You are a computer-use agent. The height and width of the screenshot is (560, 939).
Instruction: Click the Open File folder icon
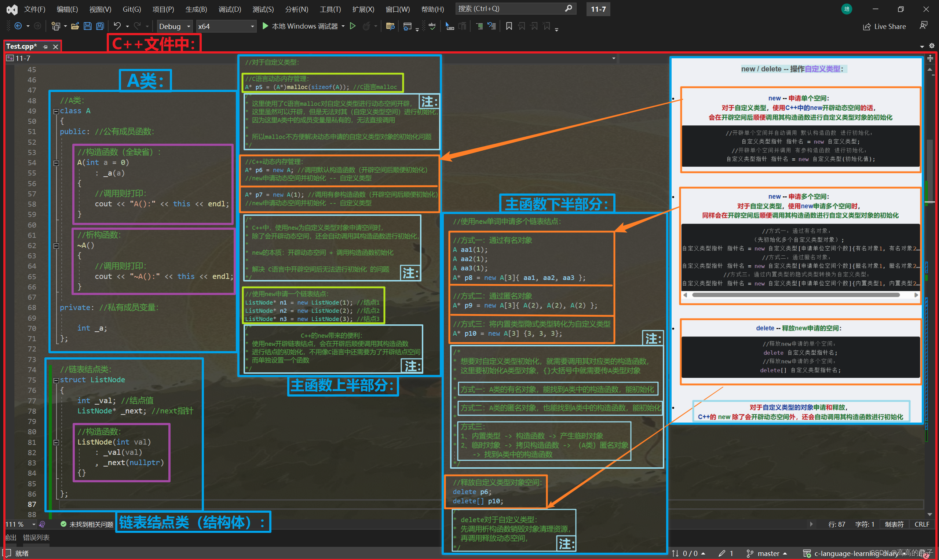75,26
